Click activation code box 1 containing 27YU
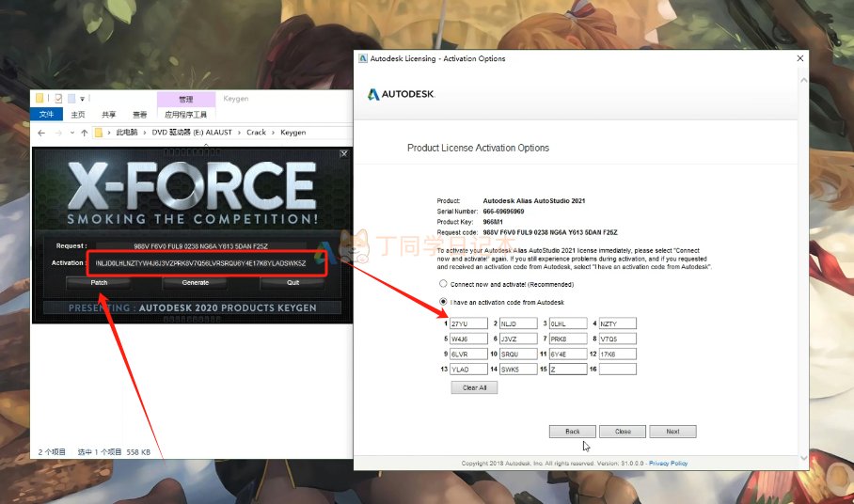Viewport: 854px width, 504px height. 468,323
